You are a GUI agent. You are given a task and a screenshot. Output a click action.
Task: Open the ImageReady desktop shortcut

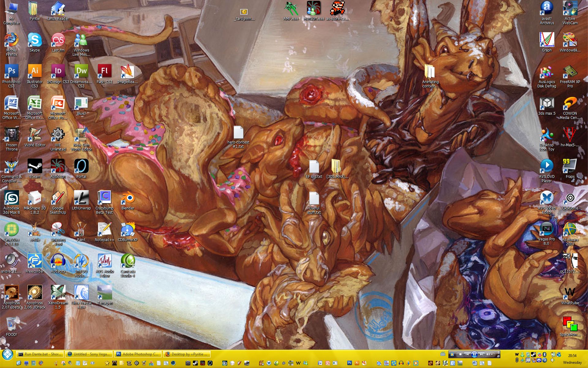(x=128, y=74)
